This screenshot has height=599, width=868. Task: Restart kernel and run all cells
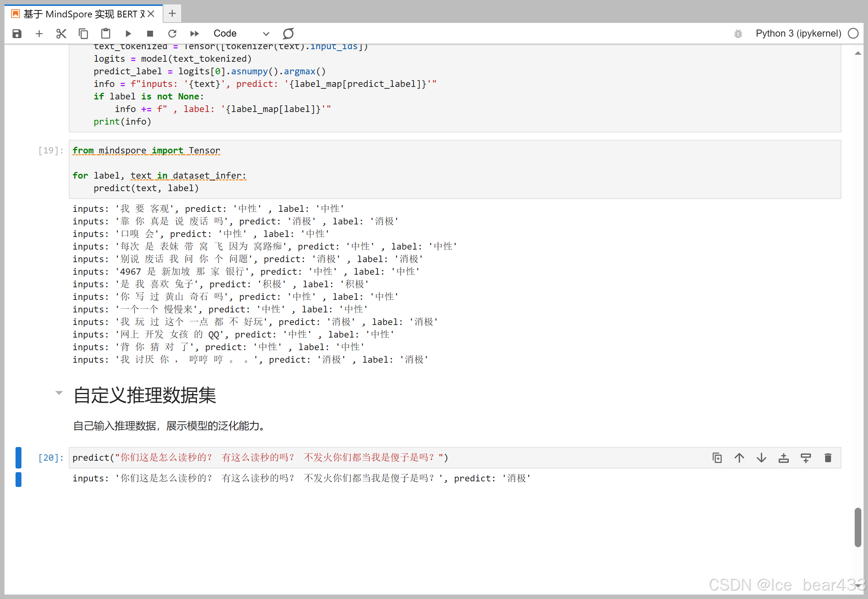point(194,34)
